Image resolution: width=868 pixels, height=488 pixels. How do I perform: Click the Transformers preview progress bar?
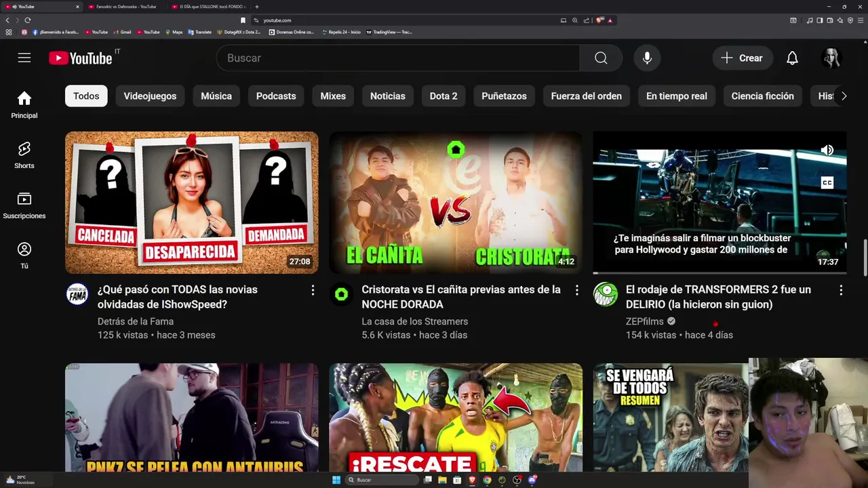[719, 272]
